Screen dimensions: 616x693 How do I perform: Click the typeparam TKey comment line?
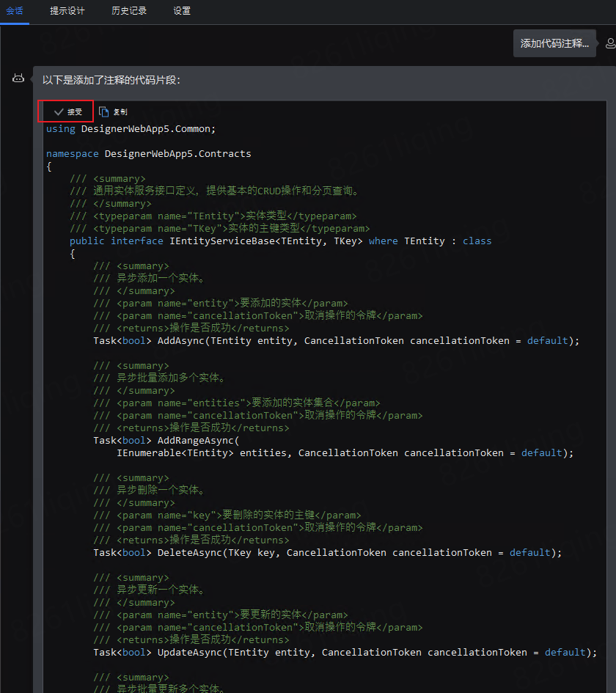(219, 229)
